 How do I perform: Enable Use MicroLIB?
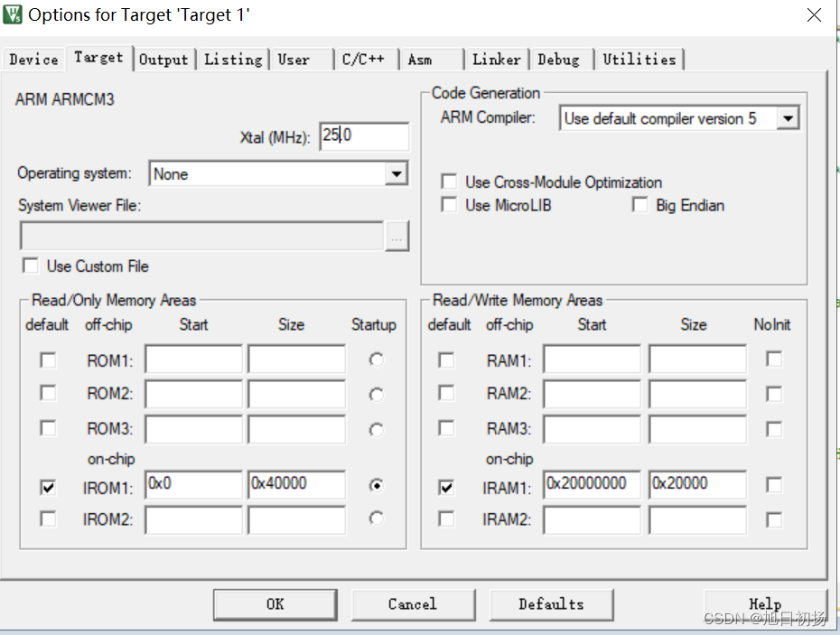click(449, 205)
